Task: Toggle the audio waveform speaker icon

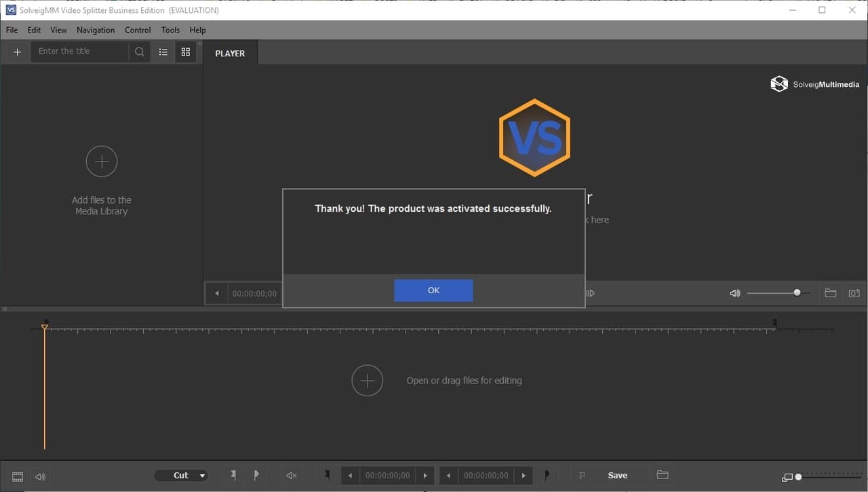Action: [x=40, y=476]
